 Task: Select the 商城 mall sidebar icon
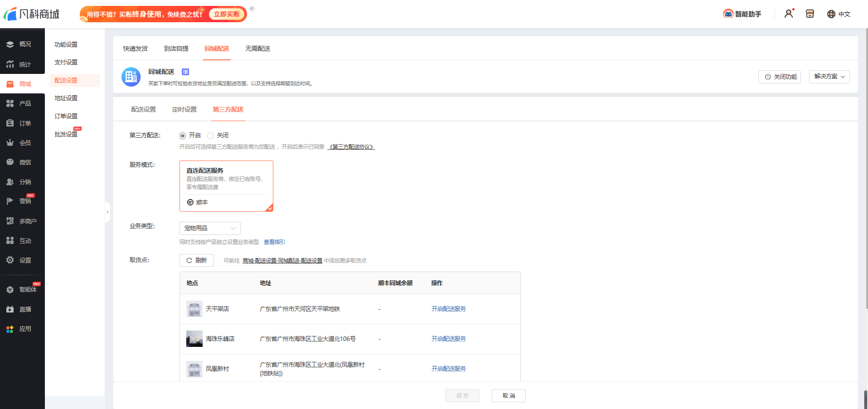[10, 84]
